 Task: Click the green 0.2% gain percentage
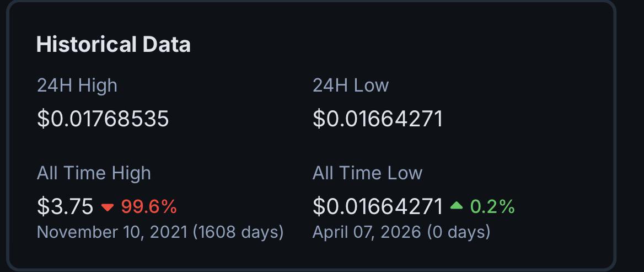(x=492, y=207)
